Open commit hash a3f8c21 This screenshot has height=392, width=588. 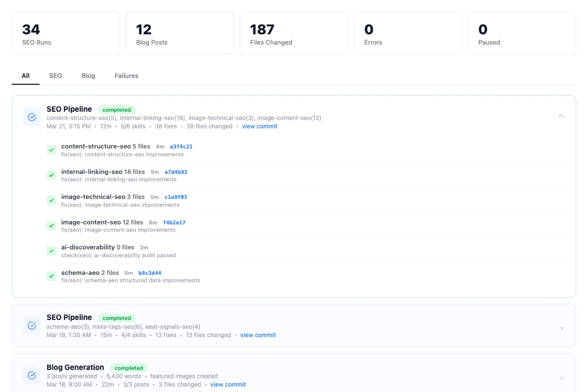click(181, 147)
